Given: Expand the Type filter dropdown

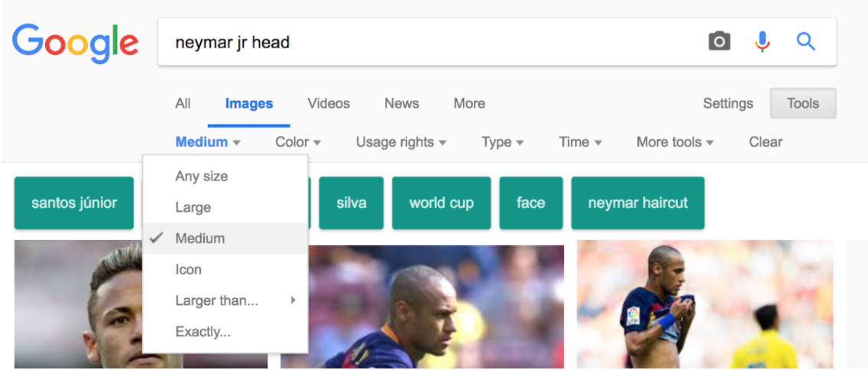Looking at the screenshot, I should click(x=502, y=142).
